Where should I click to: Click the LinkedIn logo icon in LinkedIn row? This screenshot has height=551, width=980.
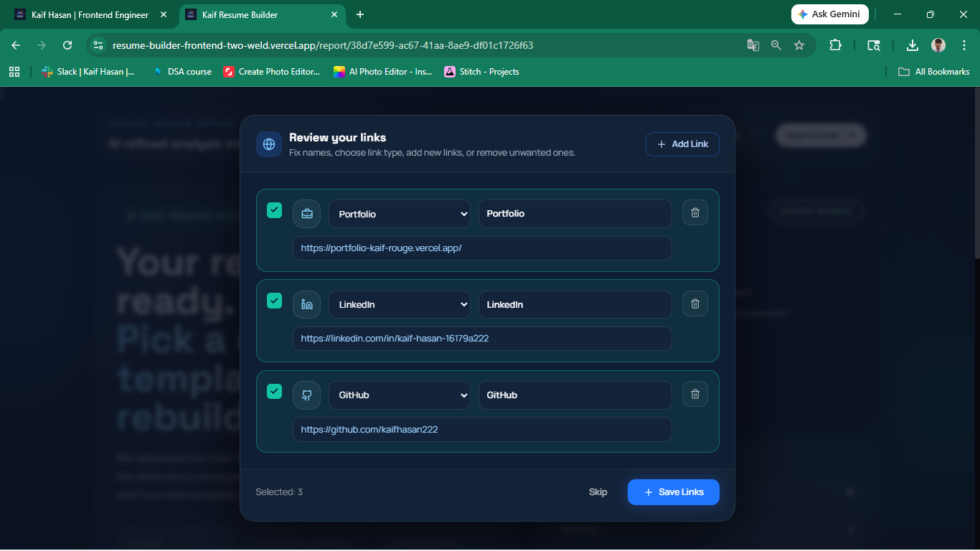307,304
